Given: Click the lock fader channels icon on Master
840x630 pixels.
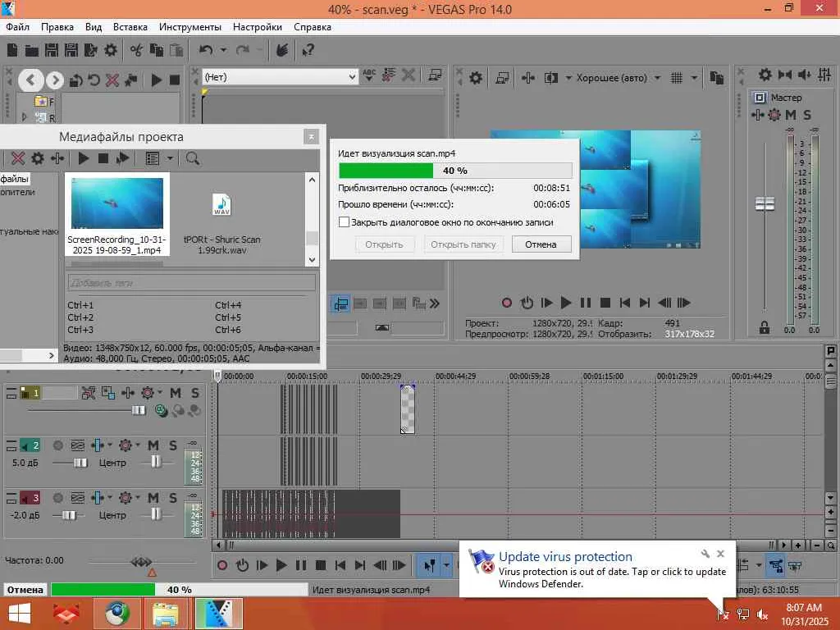Looking at the screenshot, I should coord(765,327).
